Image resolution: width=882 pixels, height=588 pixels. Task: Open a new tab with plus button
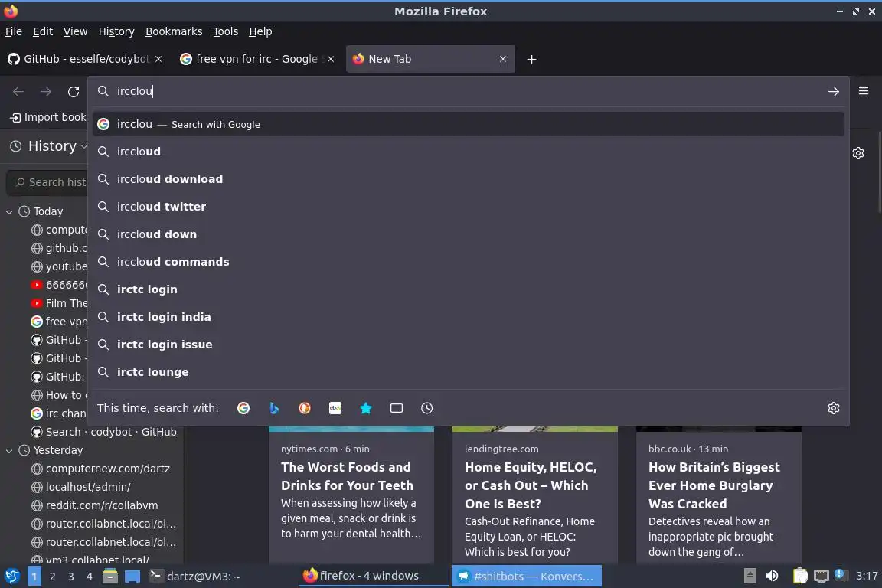tap(531, 59)
